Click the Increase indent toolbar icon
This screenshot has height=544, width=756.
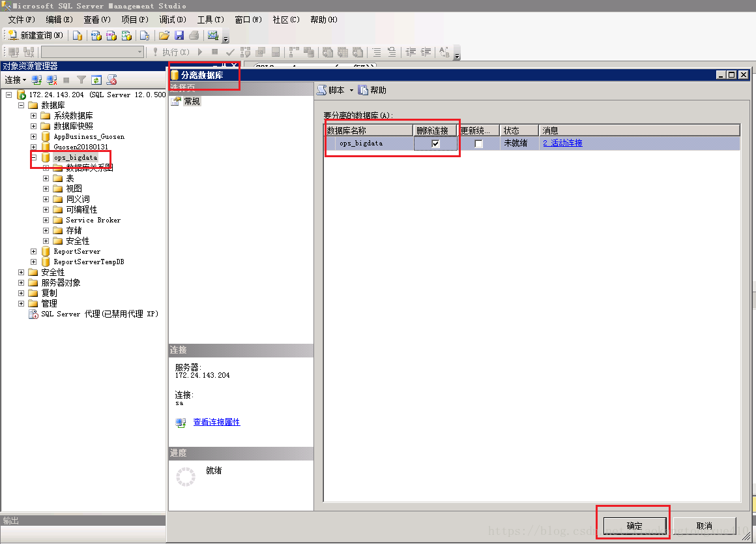point(426,52)
